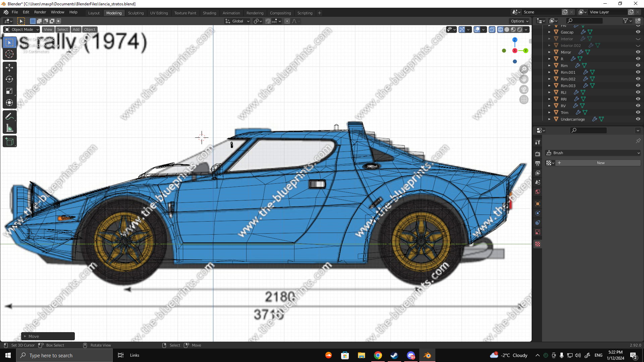This screenshot has width=644, height=362.
Task: Open the Object Mode dropdown
Action: (x=22, y=29)
